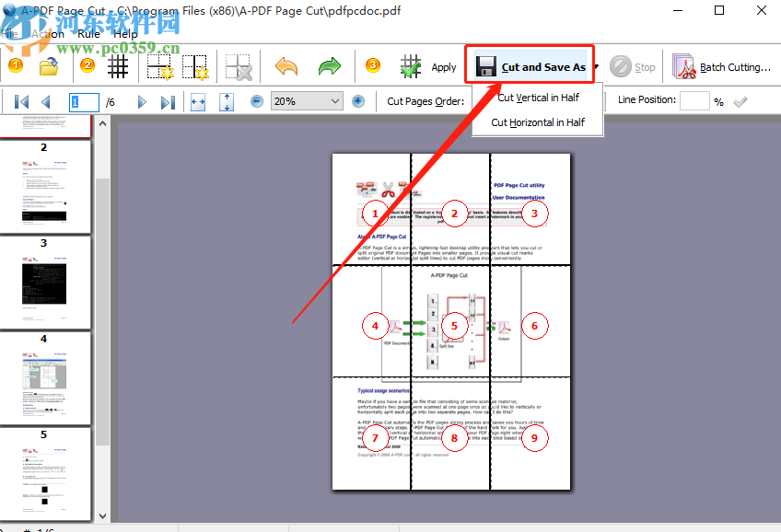
Task: Jump to the first page
Action: (x=20, y=102)
